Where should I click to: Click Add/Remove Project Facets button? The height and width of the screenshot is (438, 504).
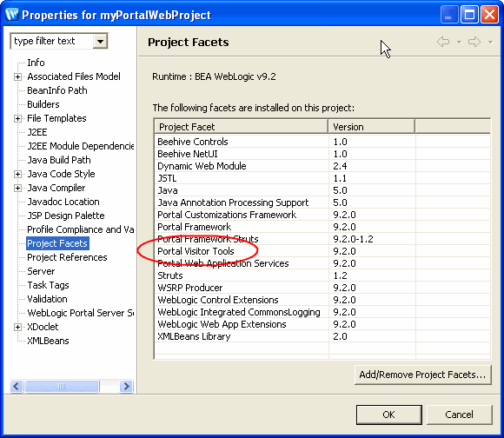[423, 375]
